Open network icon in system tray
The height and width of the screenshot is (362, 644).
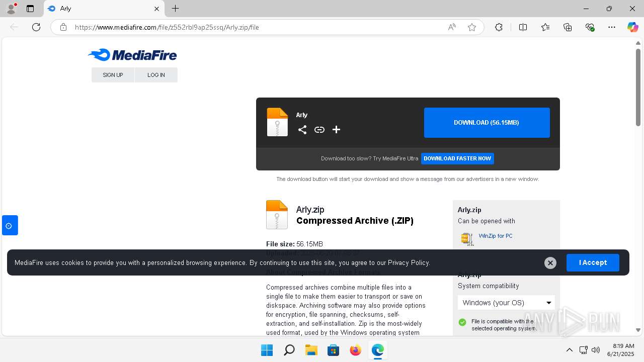click(x=584, y=350)
